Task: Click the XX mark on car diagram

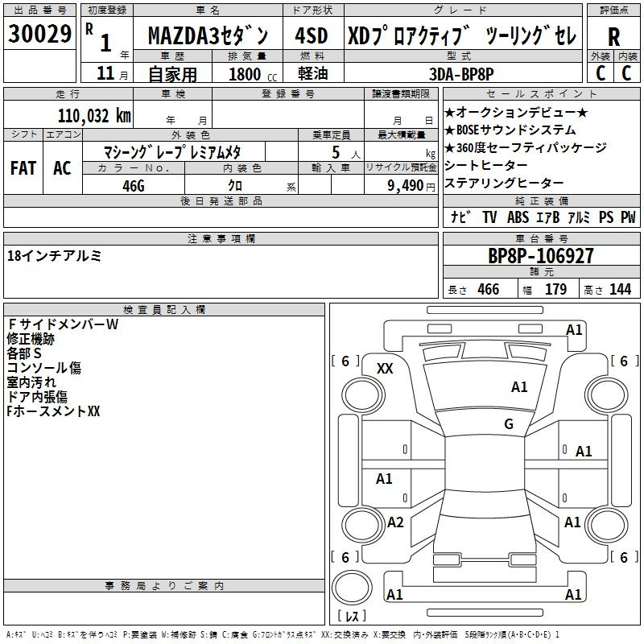Action: (385, 368)
